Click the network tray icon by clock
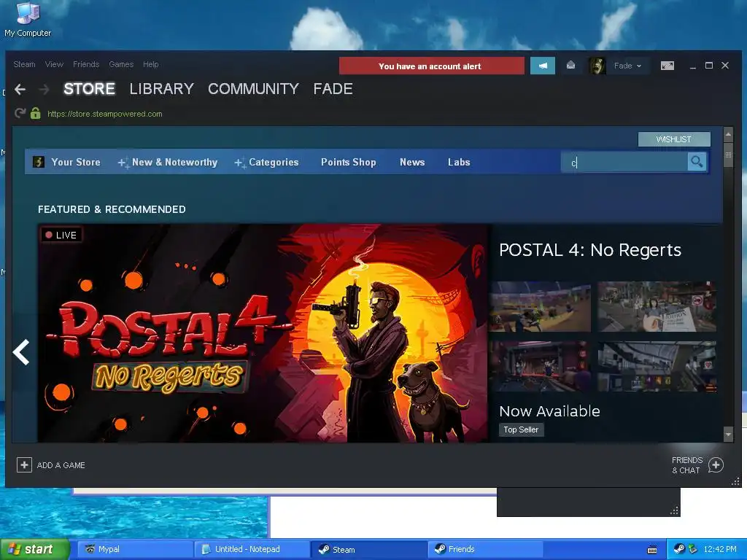The height and width of the screenshot is (560, 747). (693, 549)
